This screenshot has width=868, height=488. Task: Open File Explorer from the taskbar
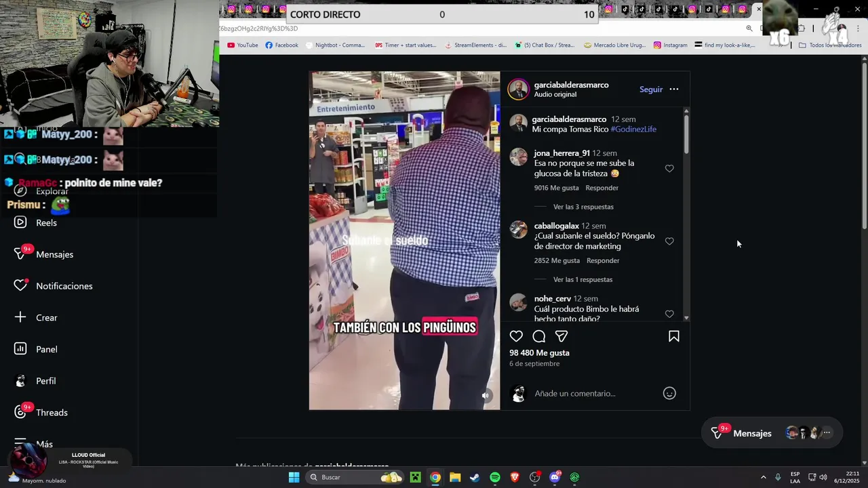455,477
